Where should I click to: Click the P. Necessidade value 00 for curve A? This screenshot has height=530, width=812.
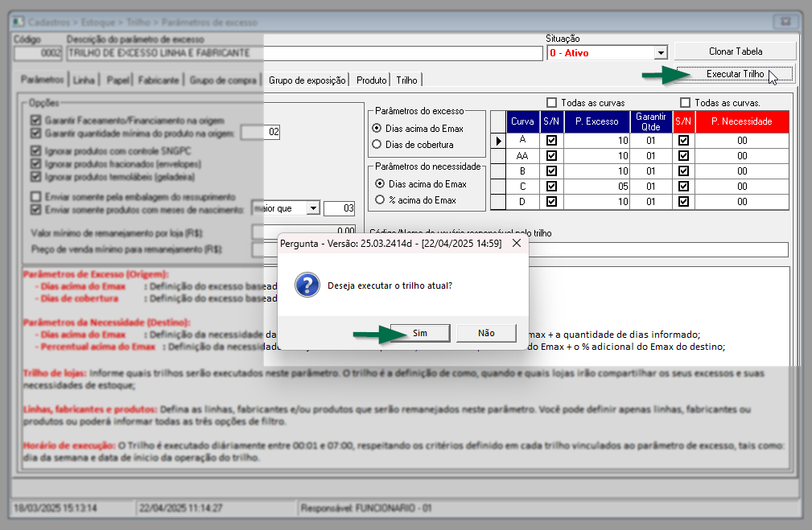(x=742, y=140)
